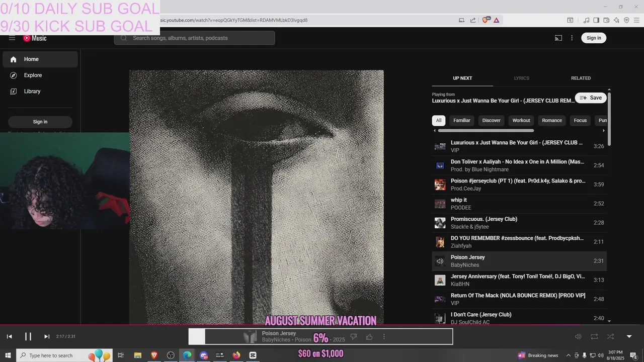
Task: Skip to next track
Action: 47,336
